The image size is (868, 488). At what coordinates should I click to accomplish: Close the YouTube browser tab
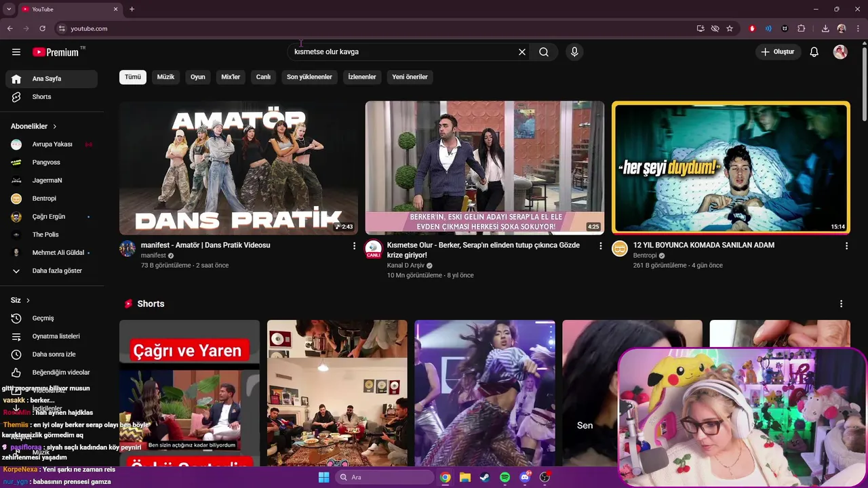point(116,9)
